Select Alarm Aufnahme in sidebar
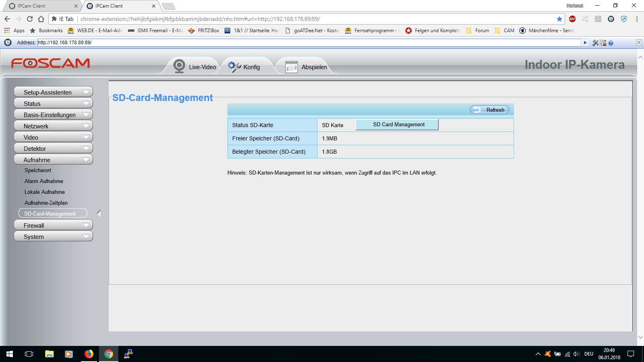 click(44, 181)
